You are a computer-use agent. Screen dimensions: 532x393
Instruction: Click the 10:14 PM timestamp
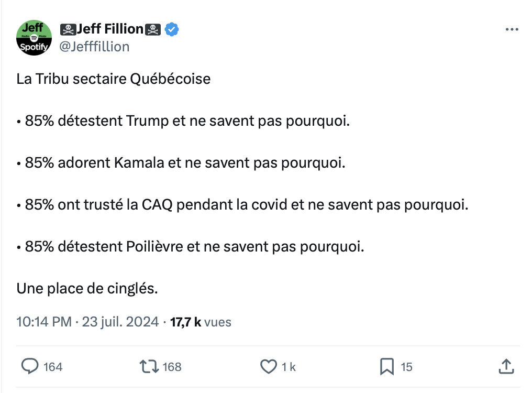pos(44,322)
